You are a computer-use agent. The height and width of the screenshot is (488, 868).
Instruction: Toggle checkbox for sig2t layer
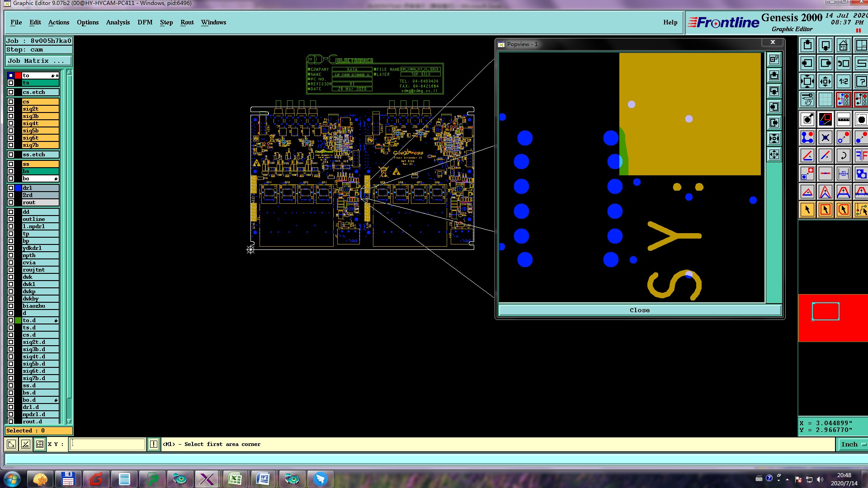coord(11,109)
